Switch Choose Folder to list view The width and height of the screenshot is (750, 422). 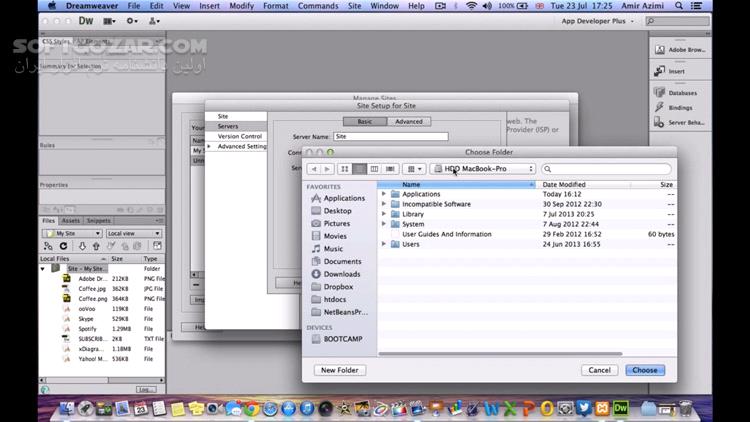click(359, 169)
